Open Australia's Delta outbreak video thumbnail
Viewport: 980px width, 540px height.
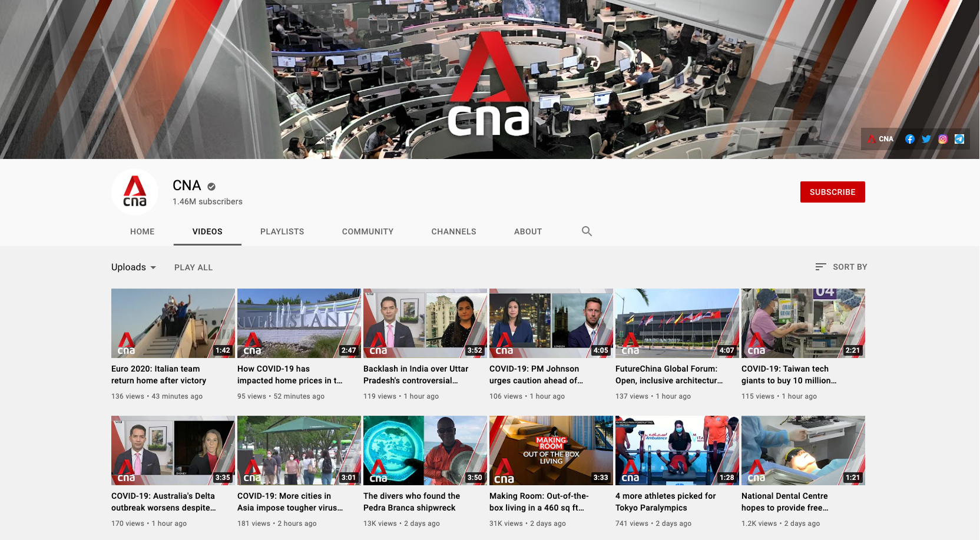(x=173, y=450)
